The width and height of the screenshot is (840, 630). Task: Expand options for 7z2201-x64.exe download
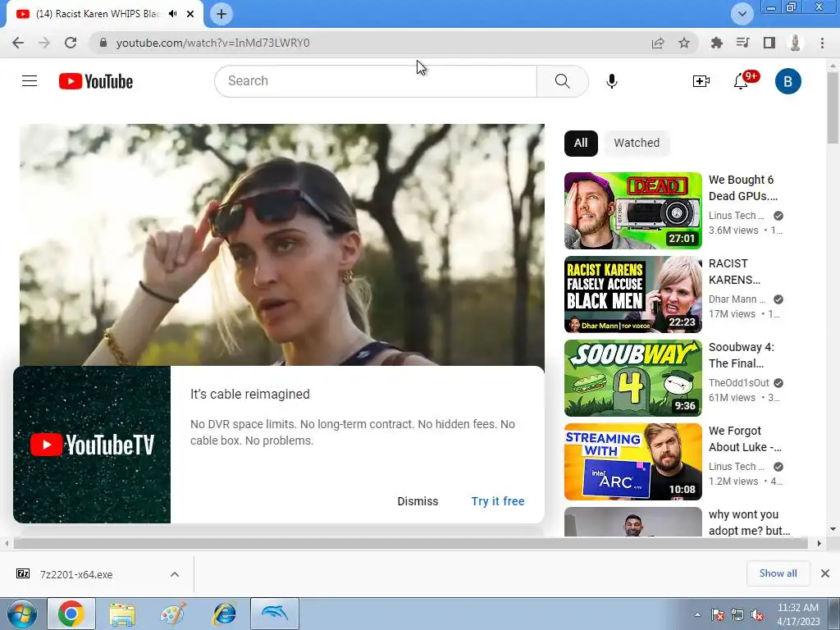175,574
